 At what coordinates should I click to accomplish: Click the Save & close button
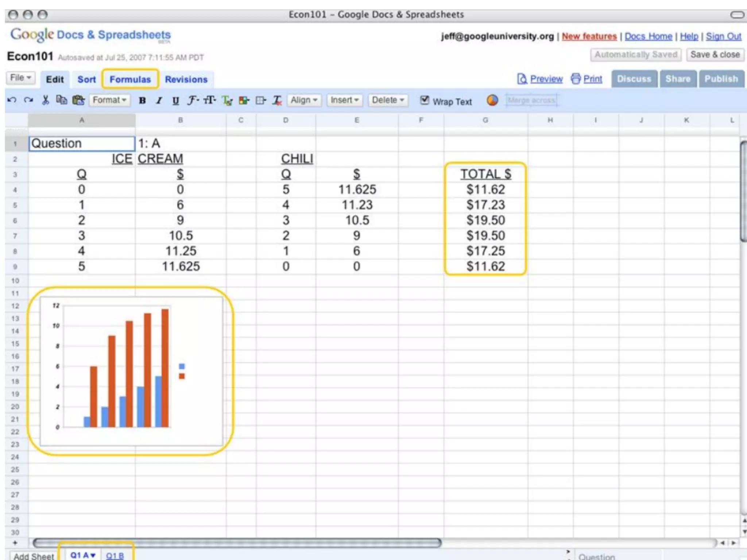(715, 55)
